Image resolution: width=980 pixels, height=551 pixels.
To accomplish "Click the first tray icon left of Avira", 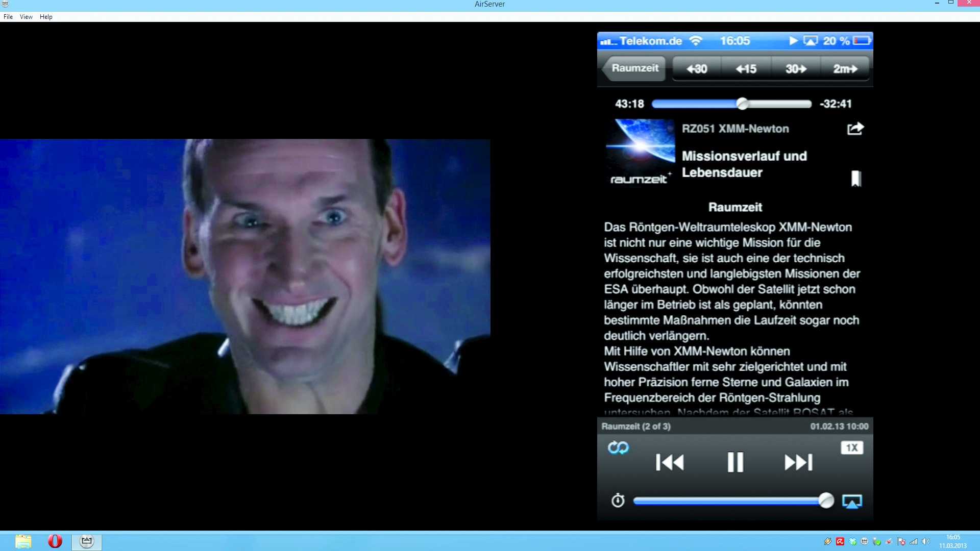I will [828, 541].
